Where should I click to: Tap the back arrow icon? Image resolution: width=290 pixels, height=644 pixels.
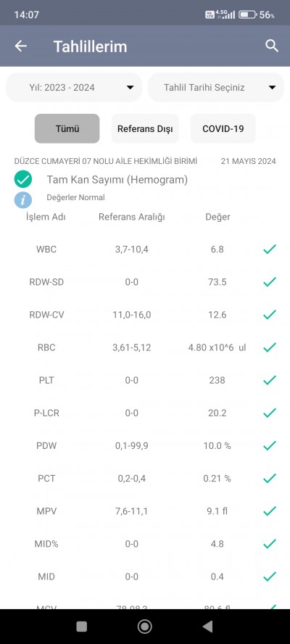(x=20, y=46)
